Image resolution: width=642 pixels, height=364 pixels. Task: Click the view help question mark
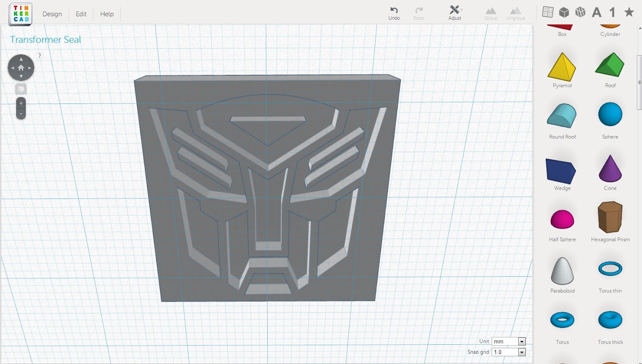coord(40,56)
